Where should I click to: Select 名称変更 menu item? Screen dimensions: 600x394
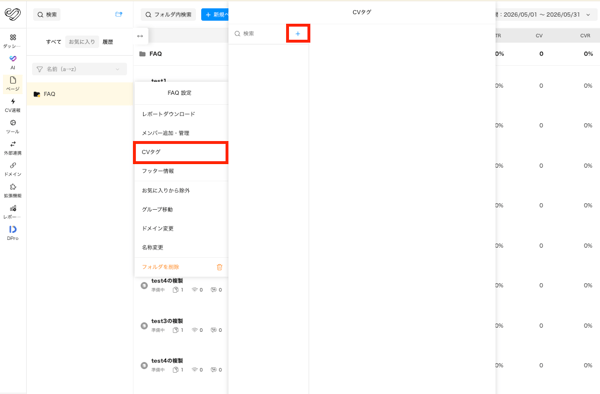click(181, 247)
